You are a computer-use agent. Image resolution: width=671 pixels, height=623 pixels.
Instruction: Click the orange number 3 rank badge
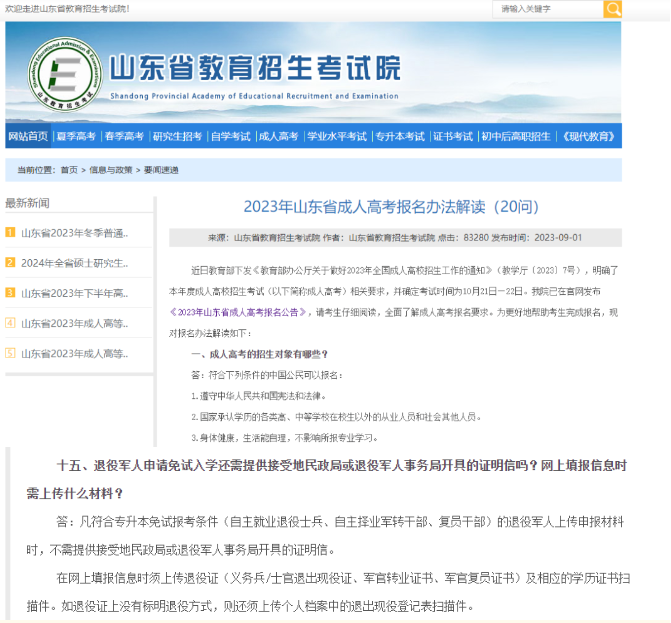pyautogui.click(x=10, y=293)
